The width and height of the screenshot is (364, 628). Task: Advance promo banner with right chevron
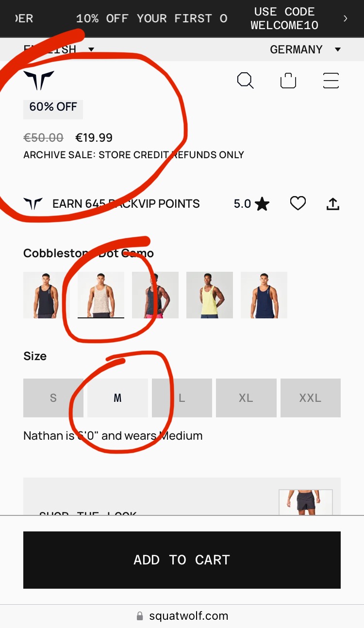[346, 18]
